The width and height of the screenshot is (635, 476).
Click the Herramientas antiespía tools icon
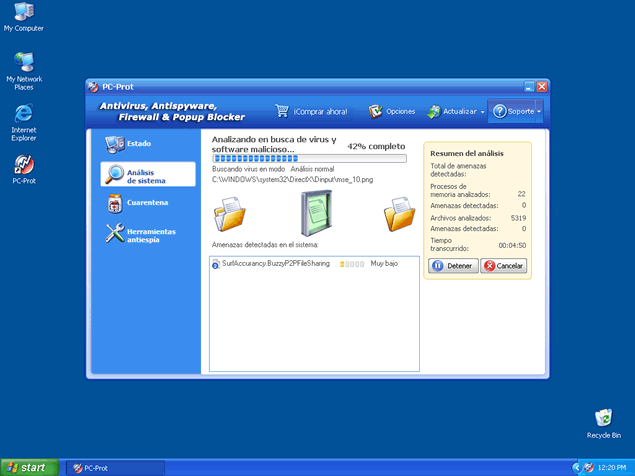pyautogui.click(x=115, y=233)
